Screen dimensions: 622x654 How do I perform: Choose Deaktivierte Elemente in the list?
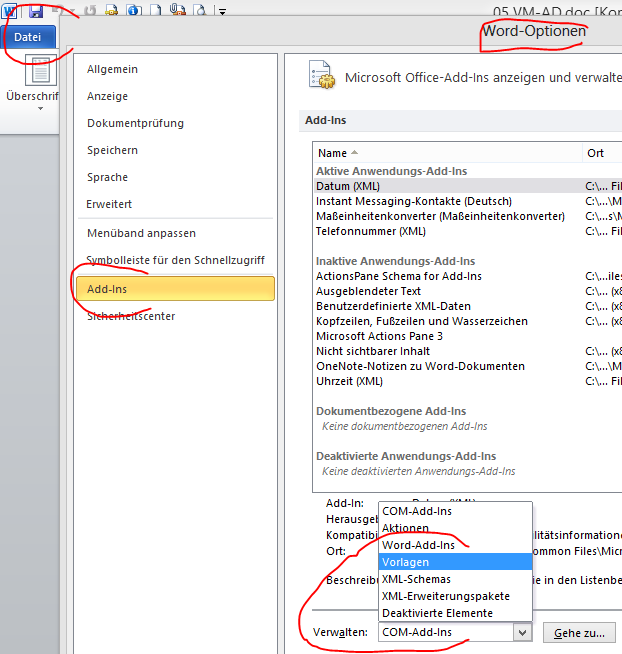point(455,613)
